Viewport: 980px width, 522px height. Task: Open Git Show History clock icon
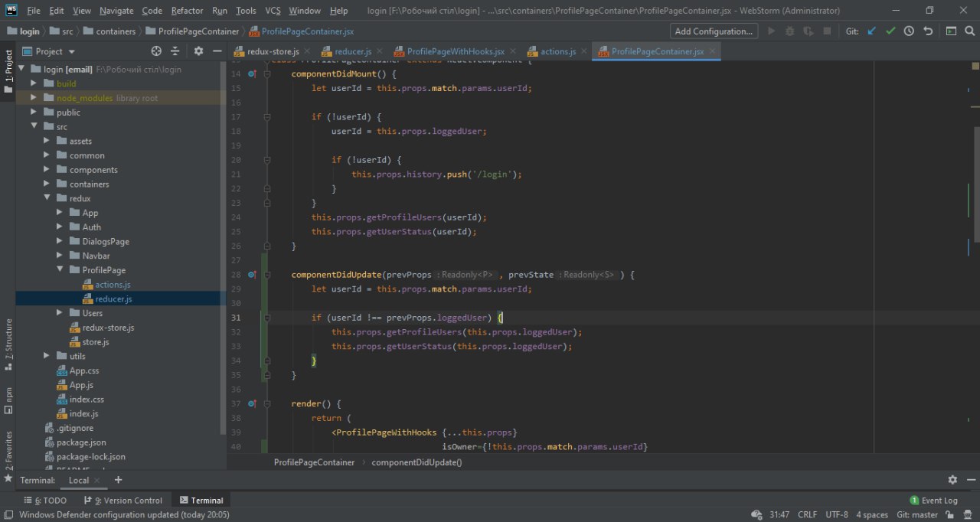(x=909, y=31)
